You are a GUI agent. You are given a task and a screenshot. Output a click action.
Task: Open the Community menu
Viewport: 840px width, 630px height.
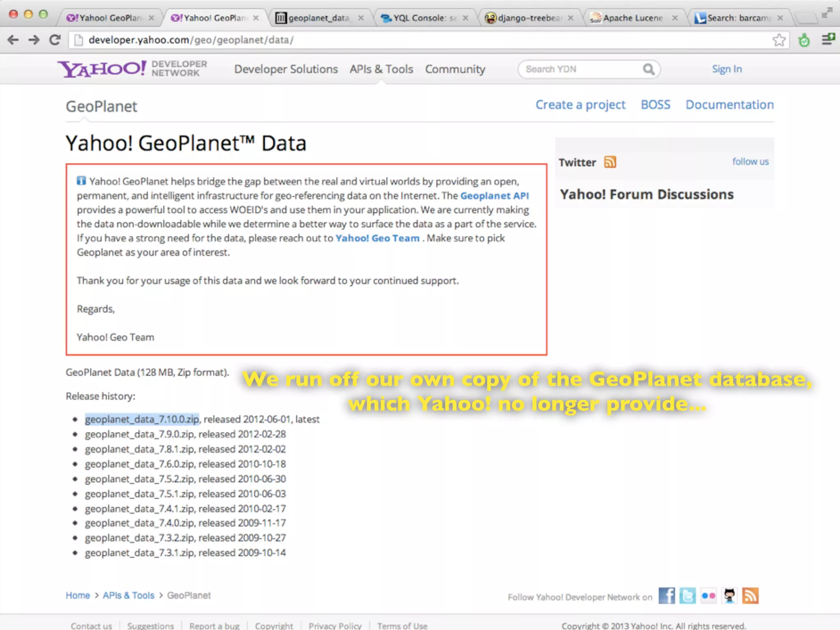click(455, 69)
